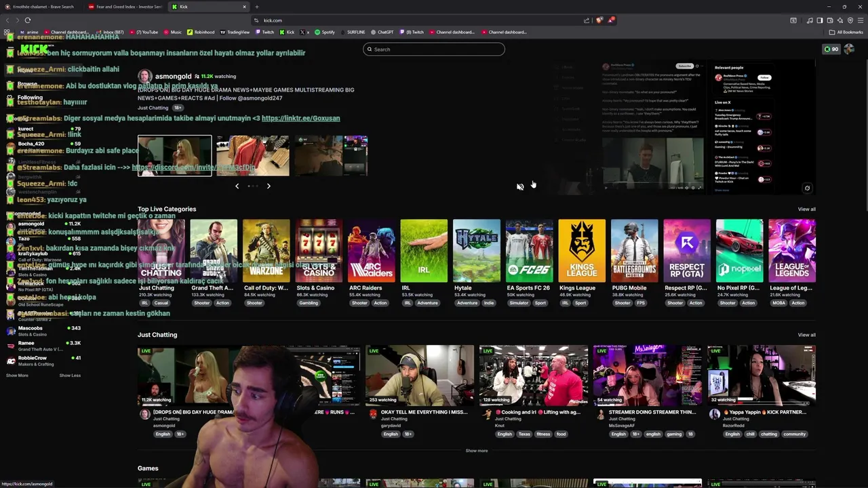Open garydavid stream thumbnail
Screen dimensions: 868x488
click(x=420, y=375)
